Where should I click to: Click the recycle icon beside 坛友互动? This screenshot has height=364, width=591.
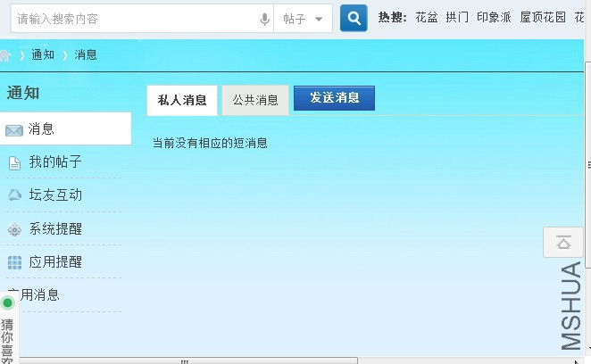(14, 195)
